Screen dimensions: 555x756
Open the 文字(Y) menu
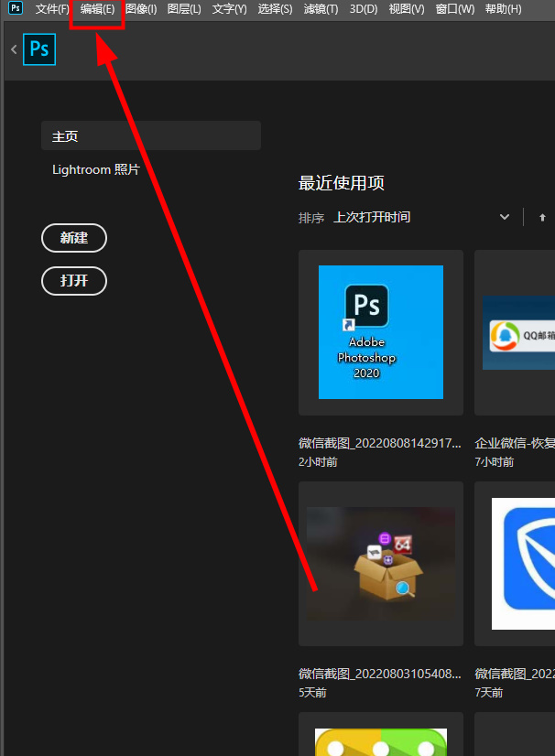(229, 9)
